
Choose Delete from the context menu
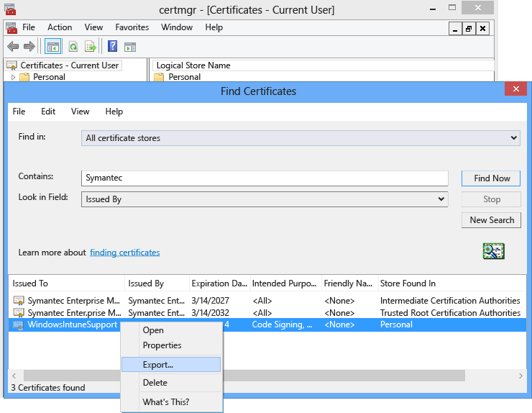point(171,383)
